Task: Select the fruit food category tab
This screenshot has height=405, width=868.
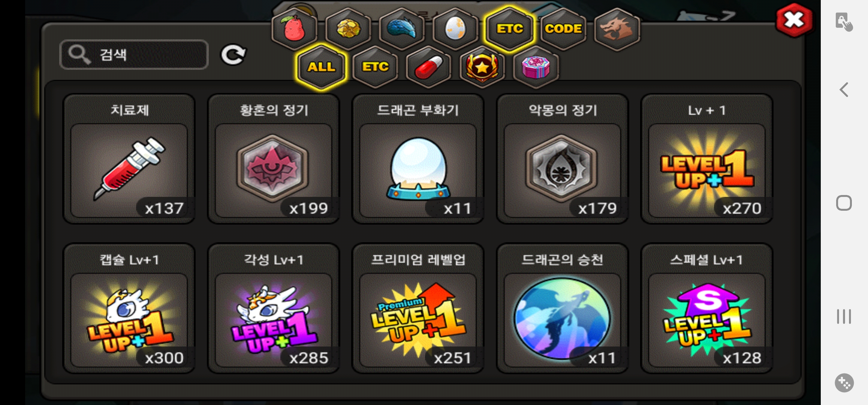Action: click(295, 29)
